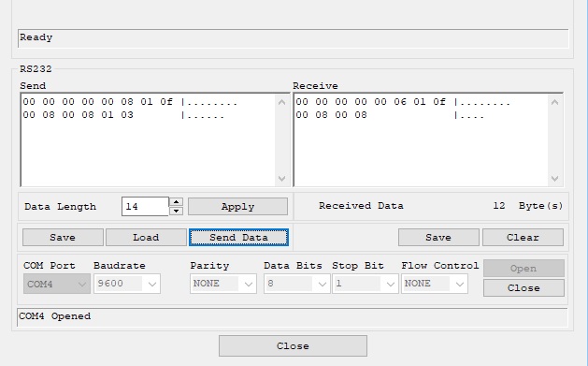Click the Parity label
Screen dimensions: 588x366
(209, 266)
